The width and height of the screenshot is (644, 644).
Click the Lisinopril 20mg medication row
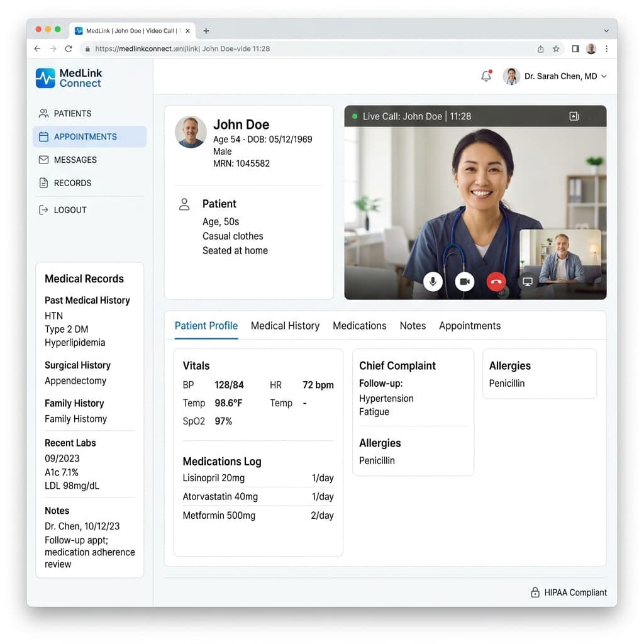(x=258, y=478)
